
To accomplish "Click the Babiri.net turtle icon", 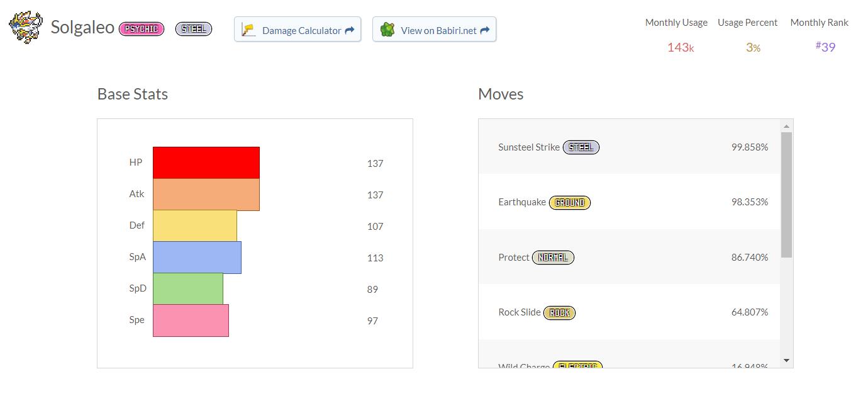I will tap(387, 30).
